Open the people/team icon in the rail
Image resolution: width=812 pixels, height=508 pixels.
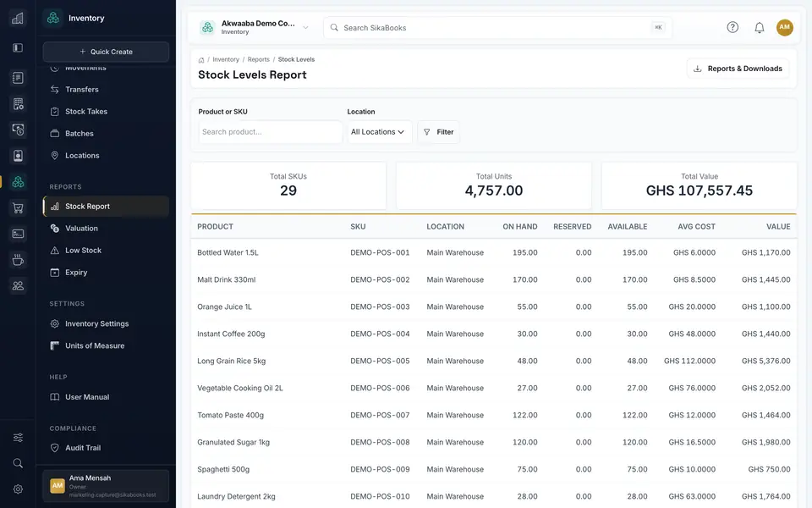tap(18, 285)
